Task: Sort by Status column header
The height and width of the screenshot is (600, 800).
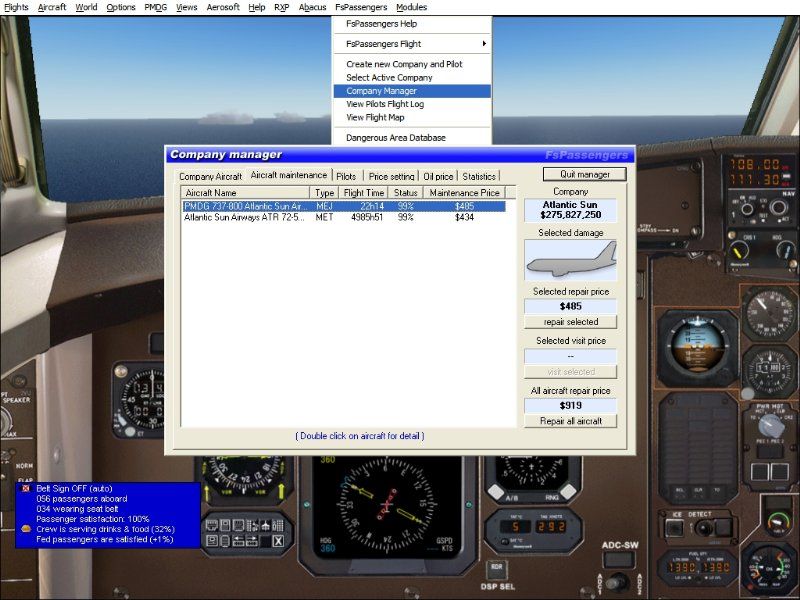Action: point(406,193)
